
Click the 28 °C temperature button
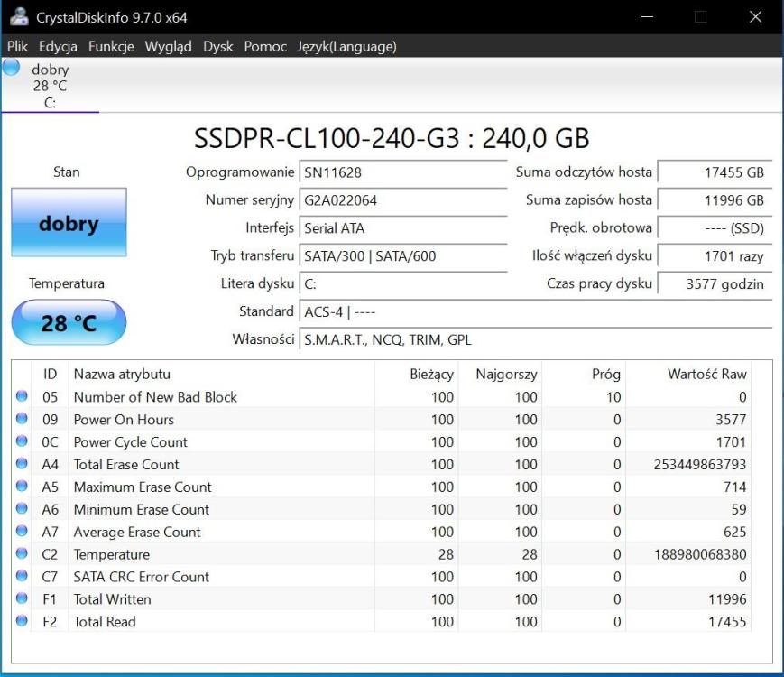tap(69, 322)
